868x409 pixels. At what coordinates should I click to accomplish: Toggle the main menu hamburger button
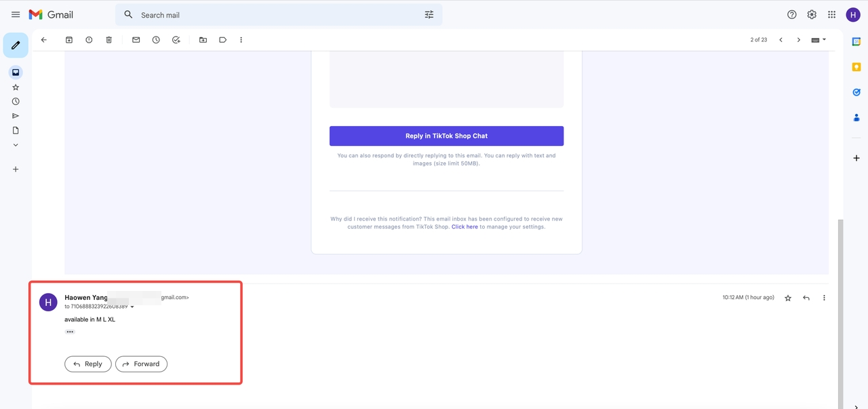tap(16, 14)
